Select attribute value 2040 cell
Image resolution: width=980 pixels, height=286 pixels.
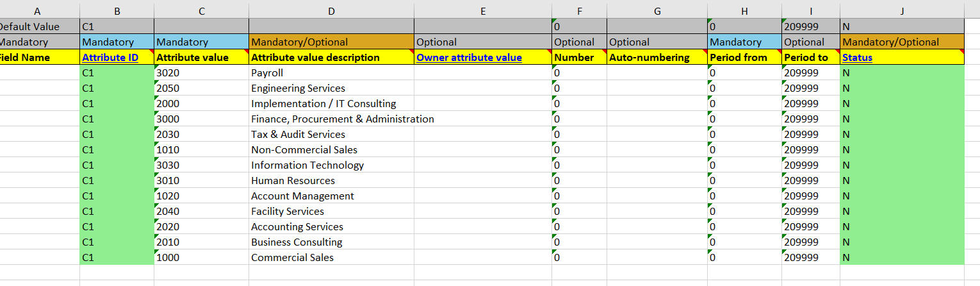(201, 211)
